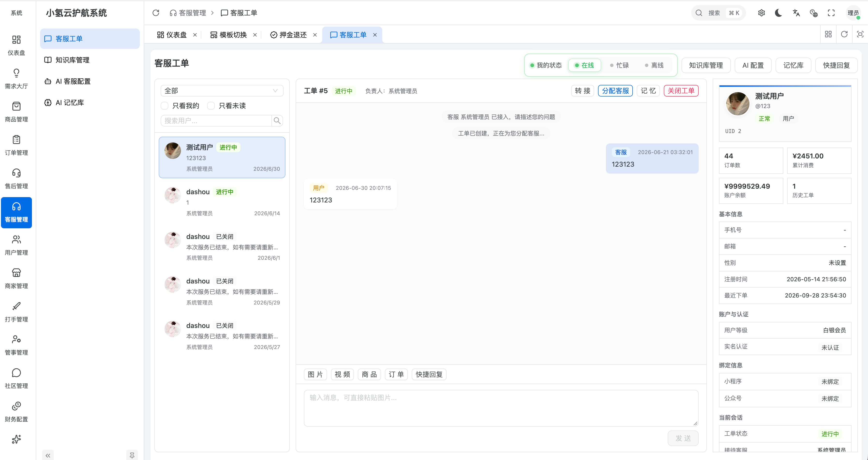The width and height of the screenshot is (868, 460).
Task: Switch to the 押金退还 tab
Action: (x=289, y=35)
